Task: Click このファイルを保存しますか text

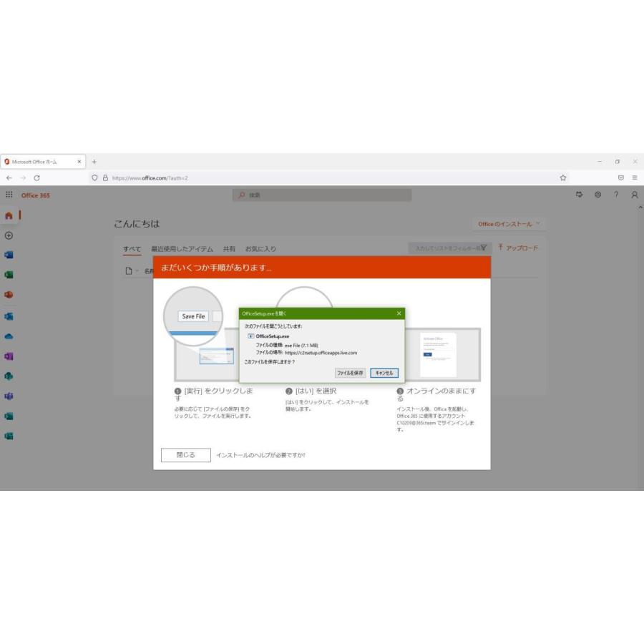Action: (x=270, y=362)
